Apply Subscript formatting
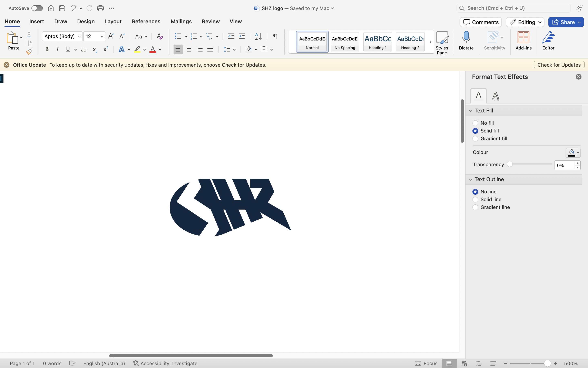The width and height of the screenshot is (588, 368). (x=95, y=50)
